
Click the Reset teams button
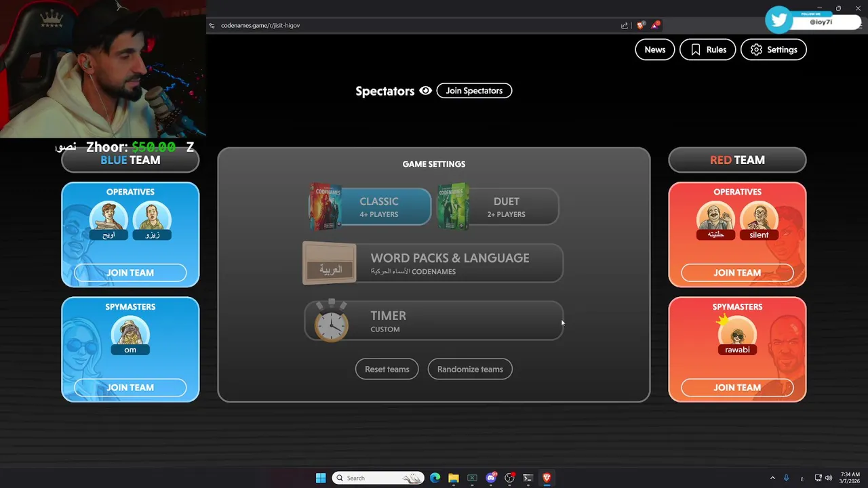click(387, 369)
